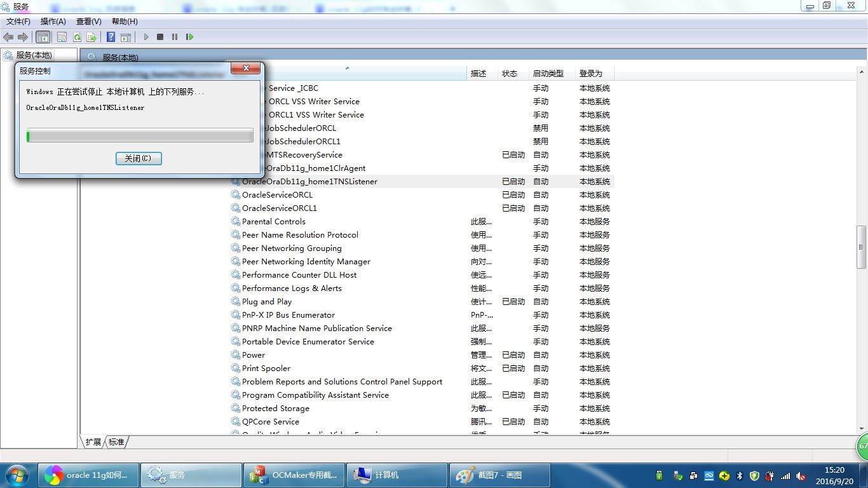This screenshot has height=488, width=868.
Task: Switch to the 计算机 taskbar item
Action: coord(397,475)
